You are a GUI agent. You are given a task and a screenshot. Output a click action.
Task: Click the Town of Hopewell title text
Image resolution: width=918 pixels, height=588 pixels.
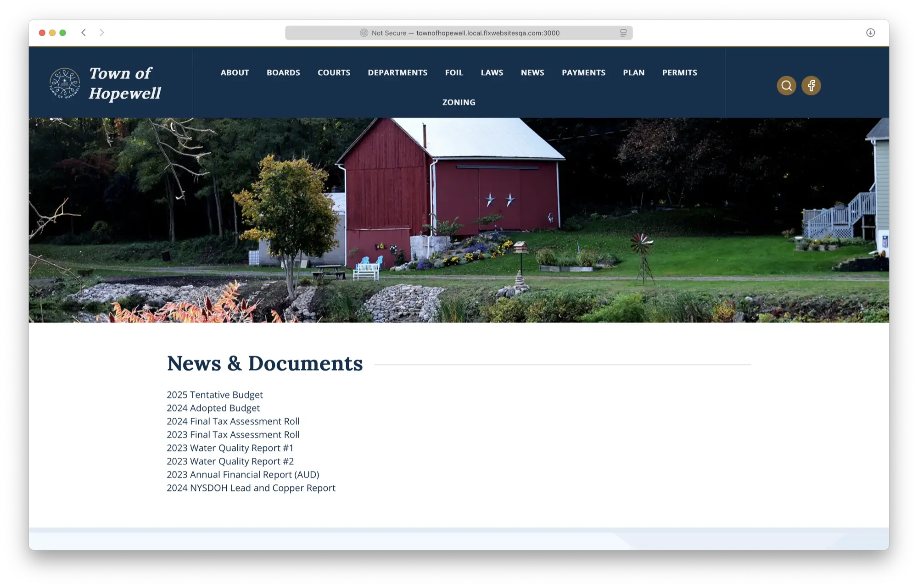pyautogui.click(x=124, y=83)
